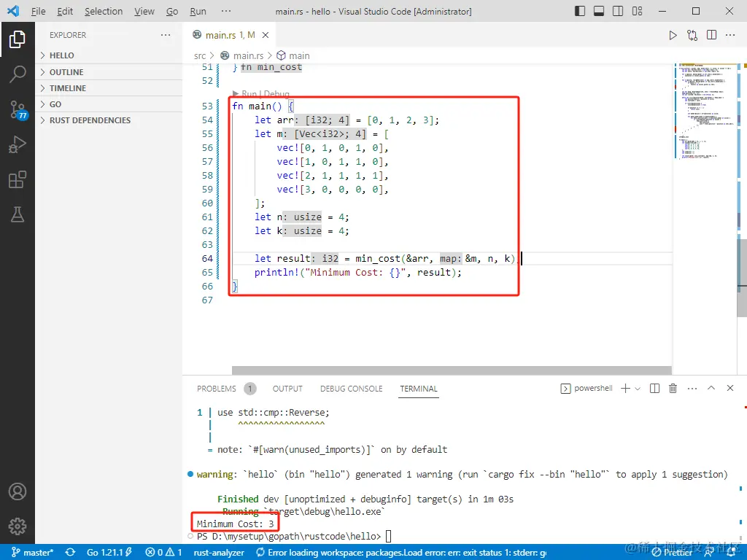Image resolution: width=747 pixels, height=560 pixels.
Task: Click the main function breadcrumb
Action: [293, 55]
